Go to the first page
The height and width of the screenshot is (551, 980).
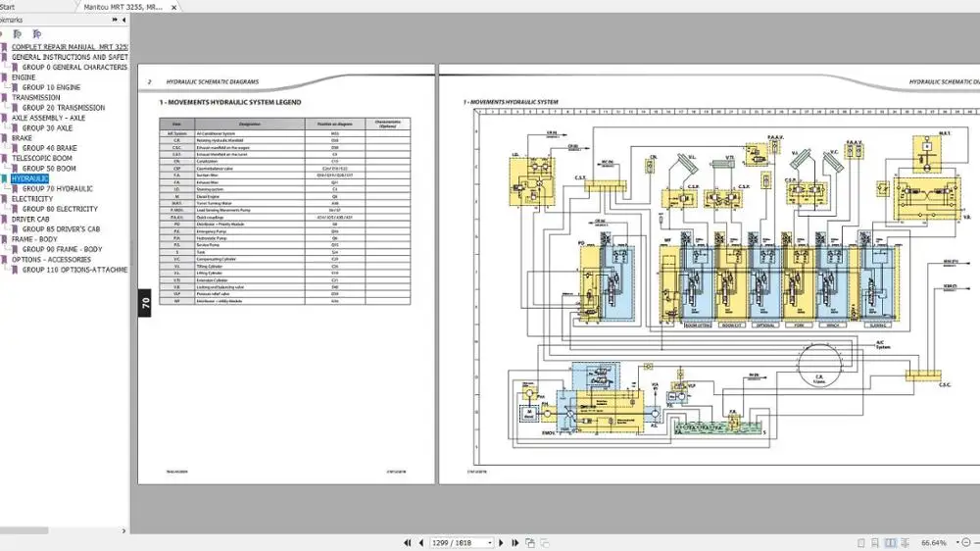[409, 542]
